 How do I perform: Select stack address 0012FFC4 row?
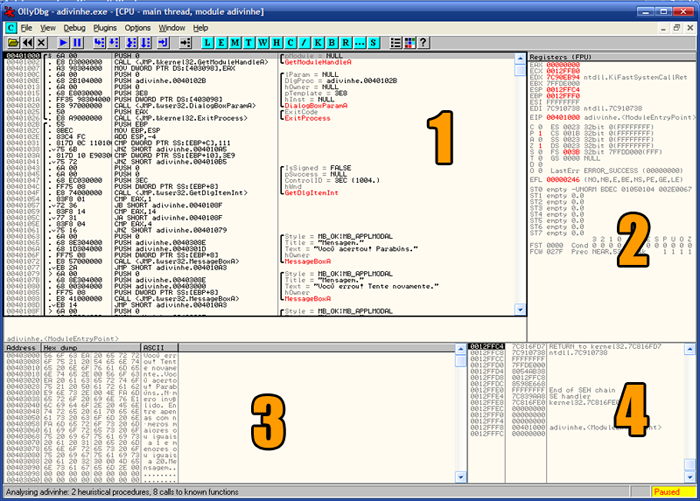pos(576,347)
